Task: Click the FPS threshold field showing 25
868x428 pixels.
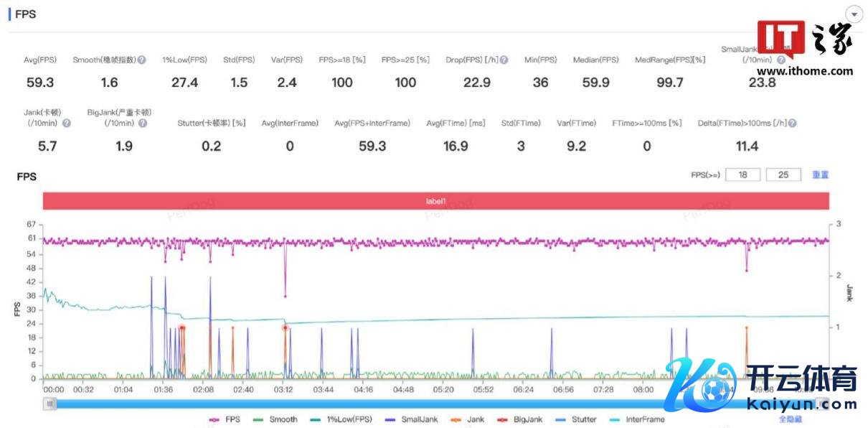Action: [783, 175]
